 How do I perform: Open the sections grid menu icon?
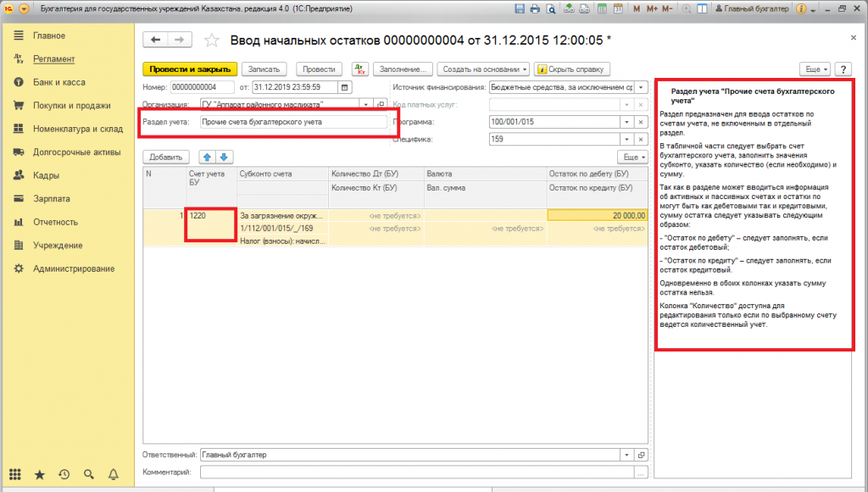14,474
